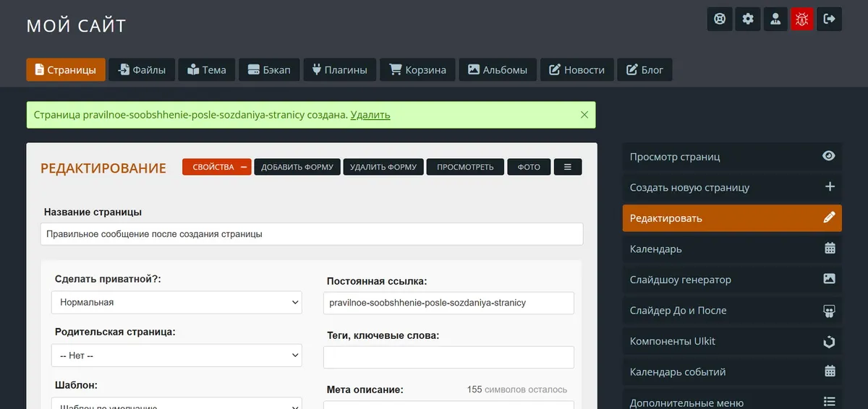Open the Родительская страница dropdown
Screen dimensions: 868x409
176,356
